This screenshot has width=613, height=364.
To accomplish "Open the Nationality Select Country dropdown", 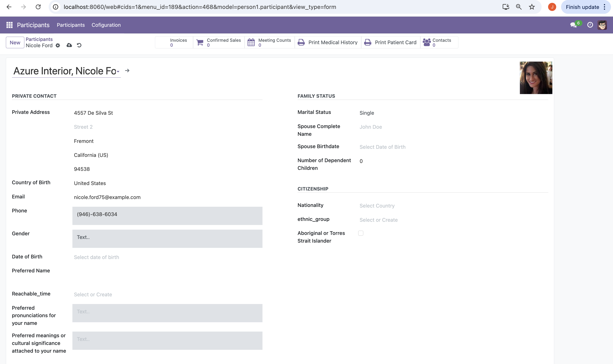I will [x=377, y=206].
